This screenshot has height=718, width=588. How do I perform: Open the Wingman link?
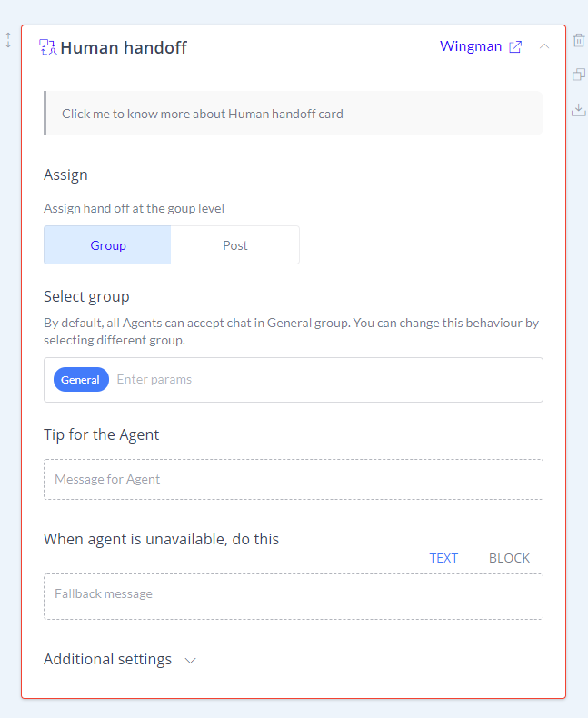[x=471, y=46]
